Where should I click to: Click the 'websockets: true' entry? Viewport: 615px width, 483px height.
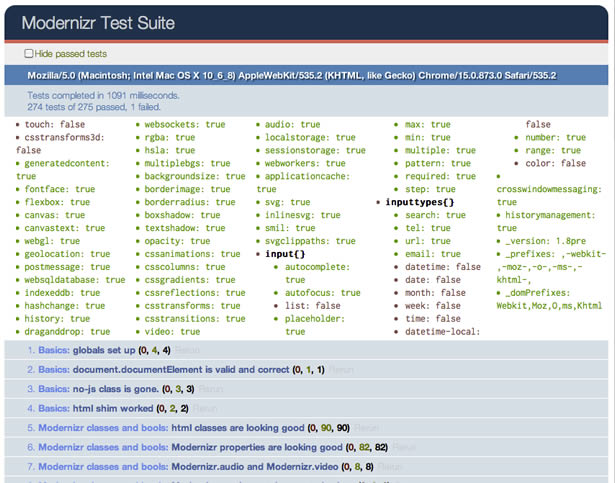(185, 124)
